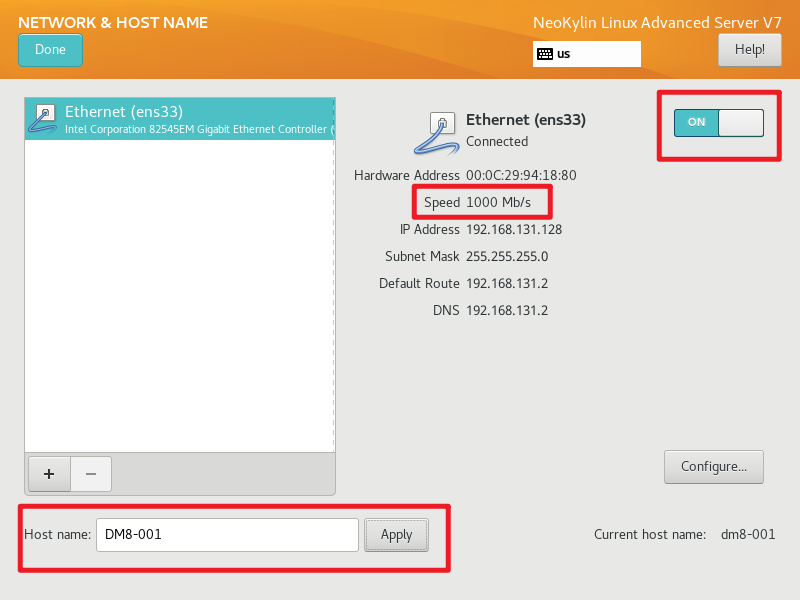Click NeoKylin Linux Advanced Server V7 text

657,22
